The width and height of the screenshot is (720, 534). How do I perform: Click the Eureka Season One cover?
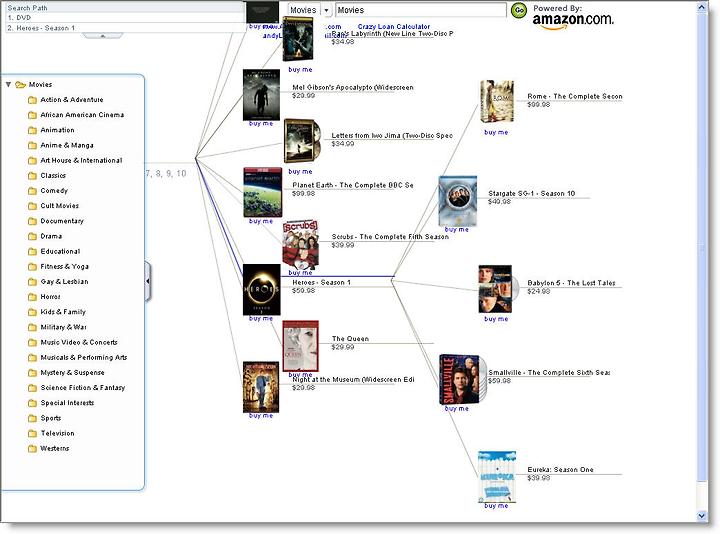(x=497, y=476)
